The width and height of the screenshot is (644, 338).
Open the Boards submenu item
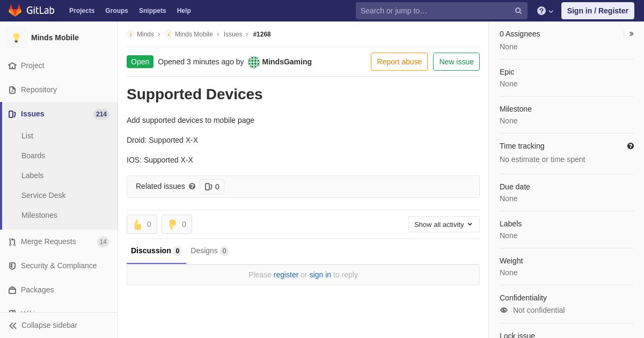click(x=33, y=156)
